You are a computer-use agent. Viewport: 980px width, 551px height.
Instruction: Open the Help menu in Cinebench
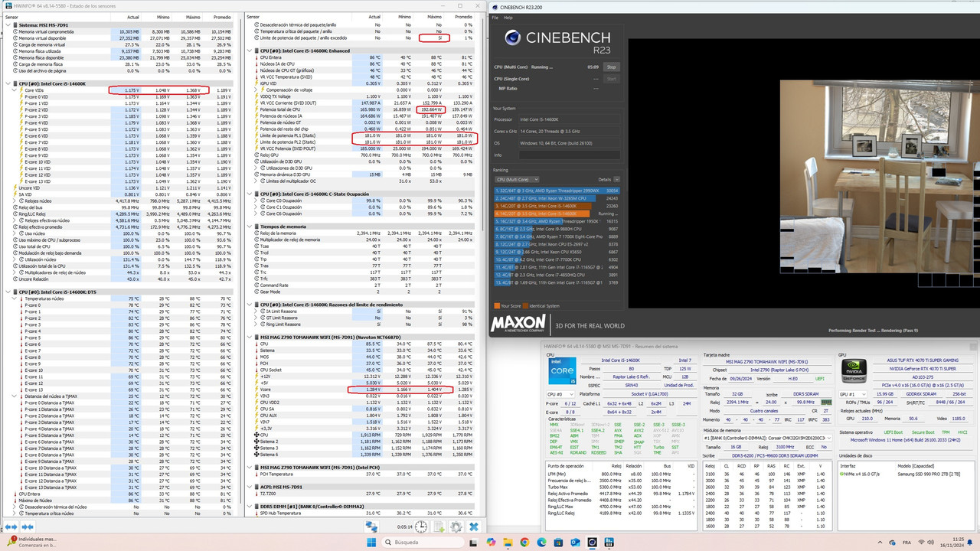[x=508, y=17]
